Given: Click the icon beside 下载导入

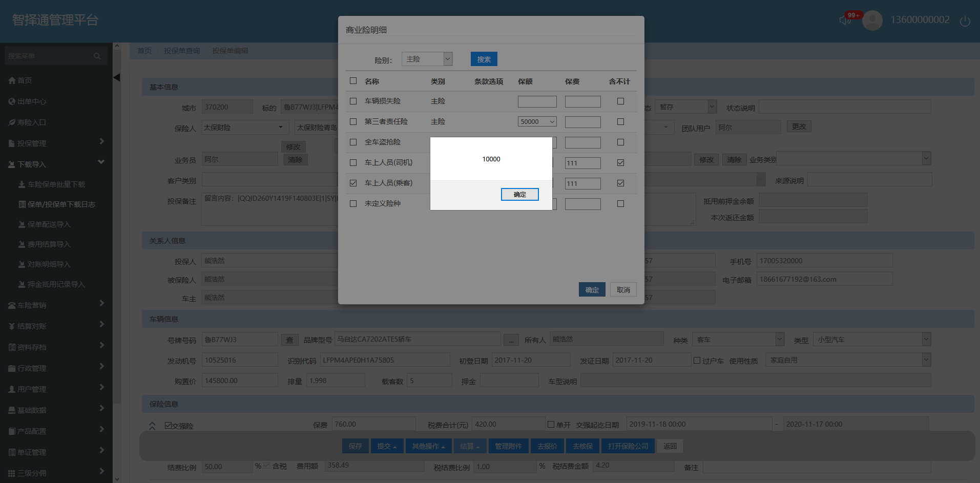Looking at the screenshot, I should [x=12, y=164].
